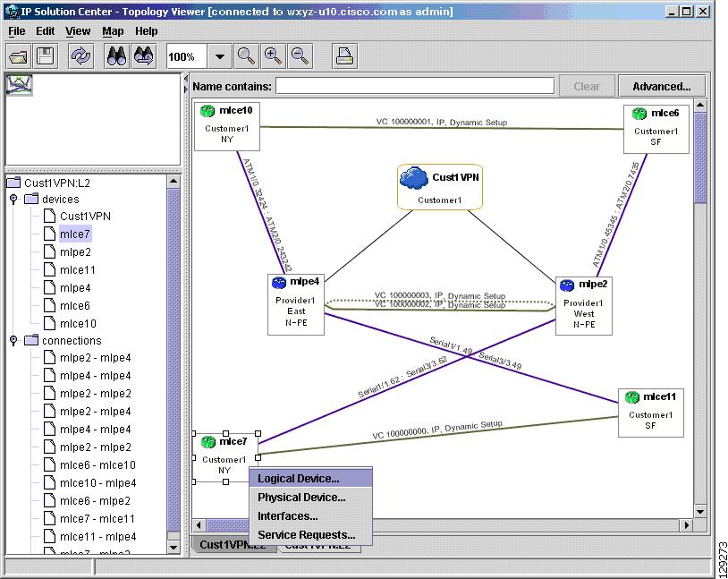Open the Help menu
Viewport: 728px width, 579px height.
click(147, 31)
